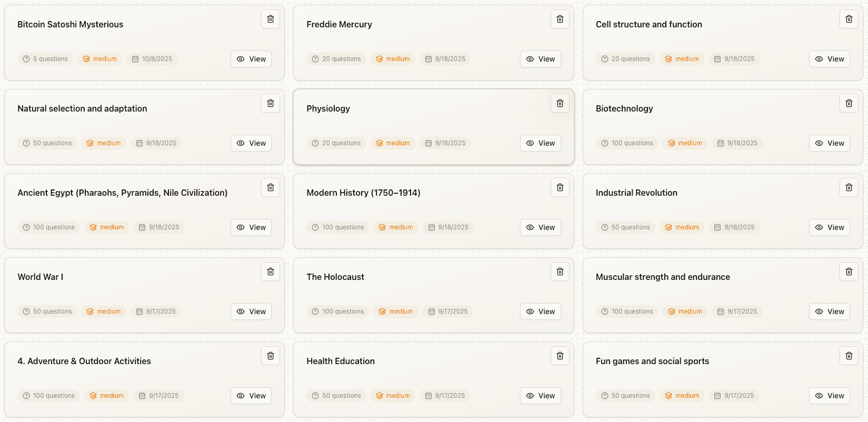
Task: Delete the Physiology quiz
Action: (560, 103)
